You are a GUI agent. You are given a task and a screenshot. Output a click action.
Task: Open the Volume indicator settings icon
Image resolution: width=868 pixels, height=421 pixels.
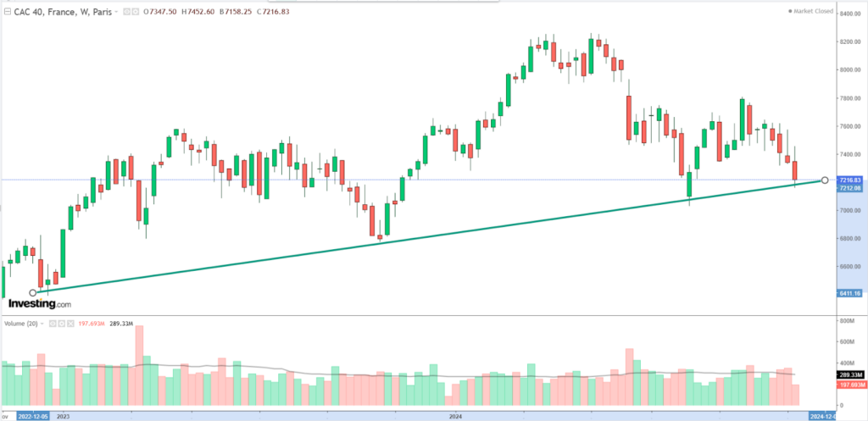[62, 324]
